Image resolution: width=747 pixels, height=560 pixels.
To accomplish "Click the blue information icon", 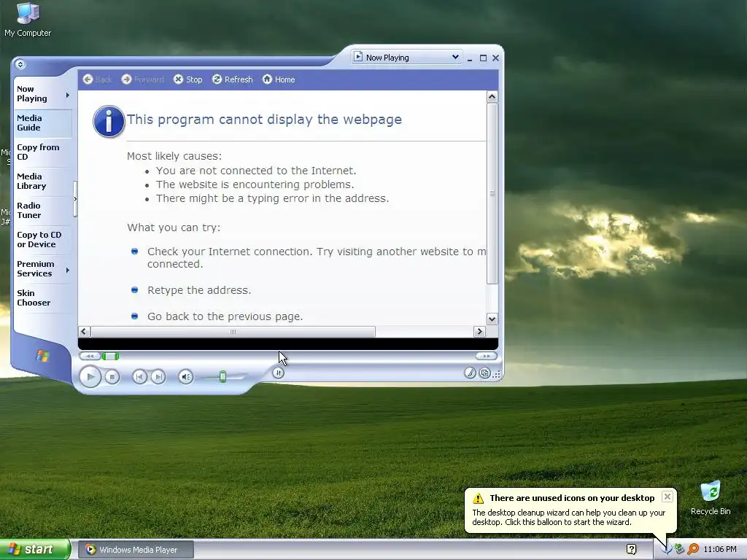I will point(109,122).
